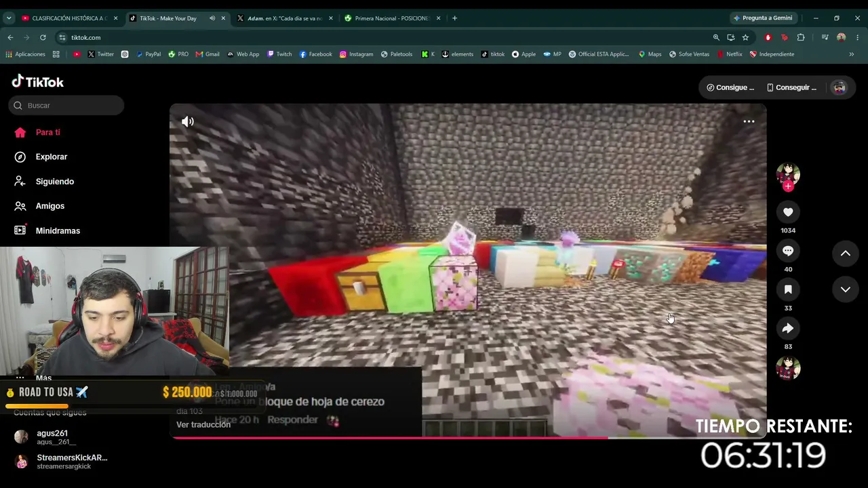
Task: Click the Pregunta a Gemini button
Action: tap(762, 18)
